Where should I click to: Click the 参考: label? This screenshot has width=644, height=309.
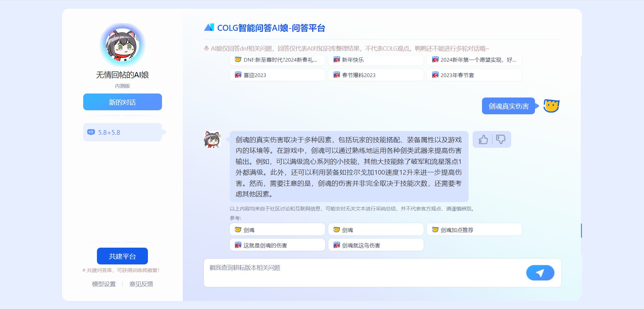235,218
